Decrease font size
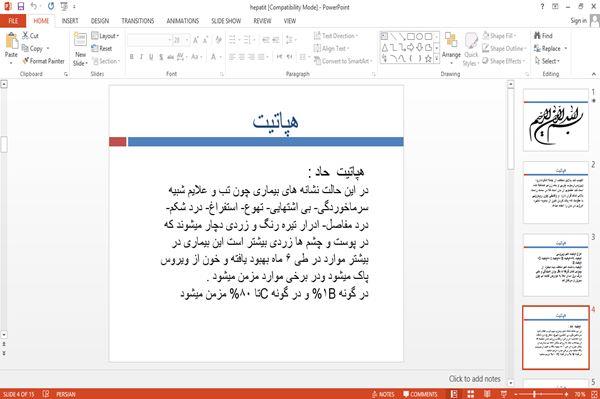 coord(206,40)
